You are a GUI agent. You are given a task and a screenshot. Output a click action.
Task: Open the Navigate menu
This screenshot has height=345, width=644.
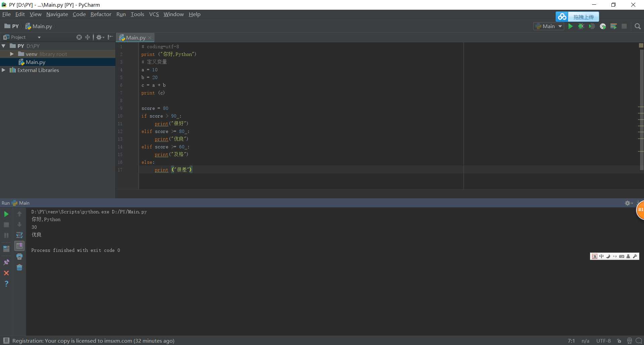pyautogui.click(x=57, y=14)
